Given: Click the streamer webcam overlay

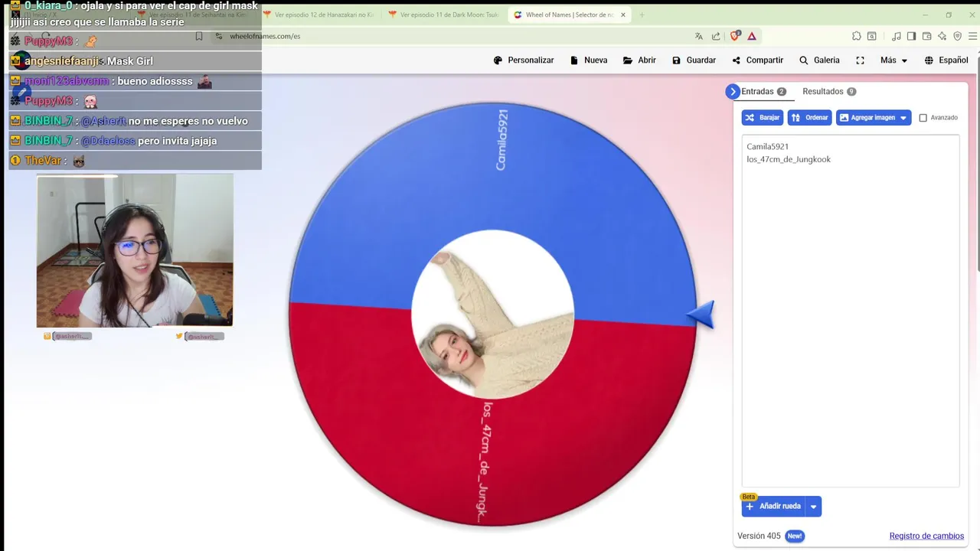Looking at the screenshot, I should coord(135,250).
